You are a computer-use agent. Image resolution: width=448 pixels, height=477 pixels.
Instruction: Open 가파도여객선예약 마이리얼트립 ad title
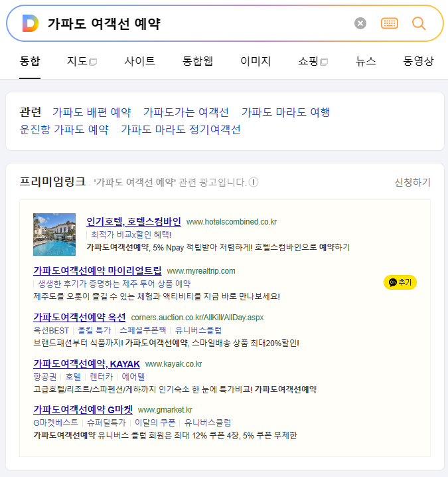tap(98, 270)
